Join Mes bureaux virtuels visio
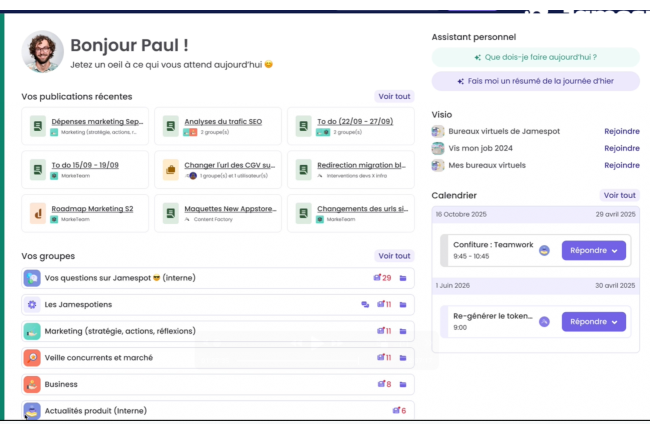Screen dimensions: 650x433 pyautogui.click(x=621, y=165)
